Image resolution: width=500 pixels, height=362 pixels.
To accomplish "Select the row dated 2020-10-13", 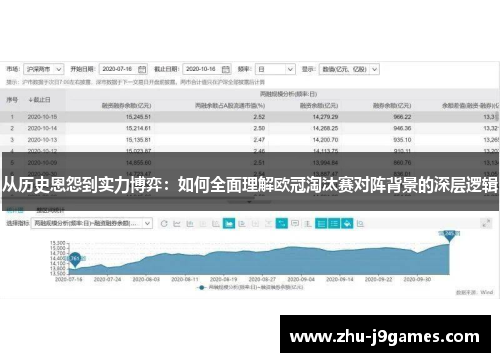I will coord(249,140).
